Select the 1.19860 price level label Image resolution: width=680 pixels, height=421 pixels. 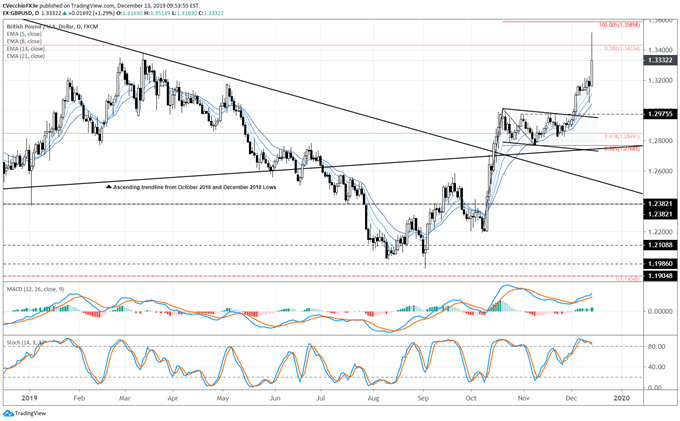pyautogui.click(x=660, y=264)
